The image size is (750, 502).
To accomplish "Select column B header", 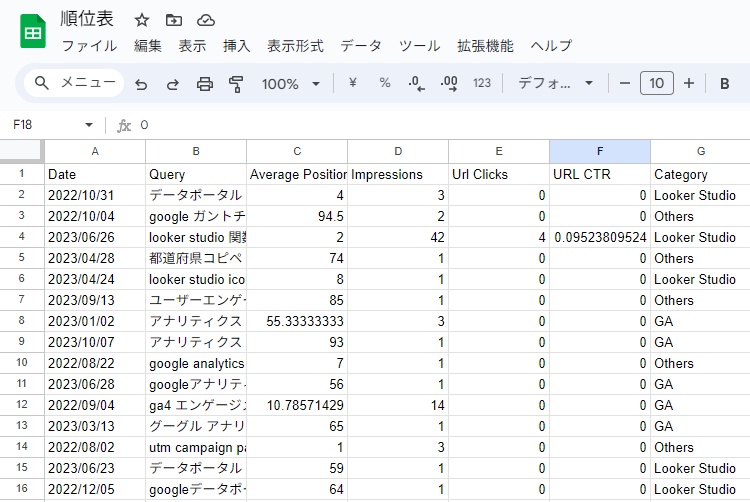I will click(x=196, y=152).
